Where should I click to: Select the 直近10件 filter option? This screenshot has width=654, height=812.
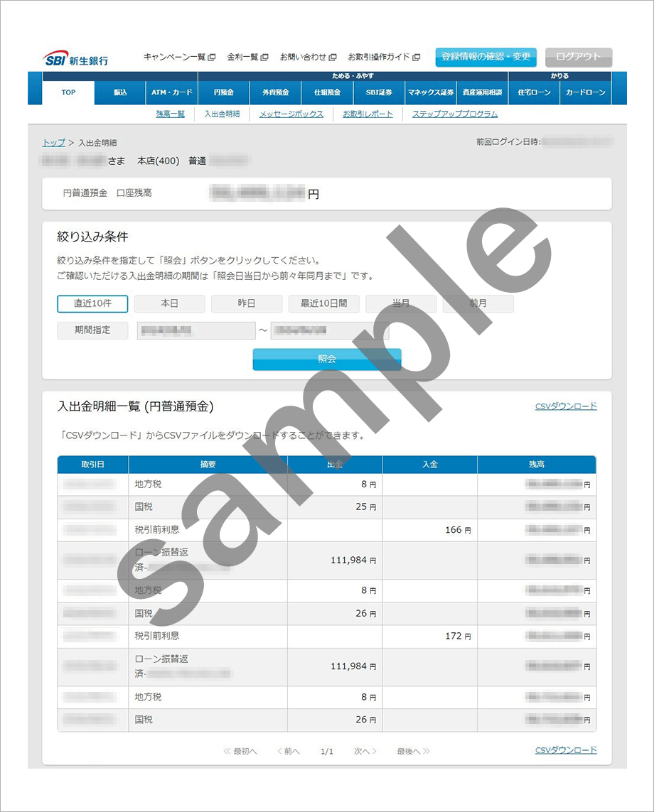click(x=92, y=303)
